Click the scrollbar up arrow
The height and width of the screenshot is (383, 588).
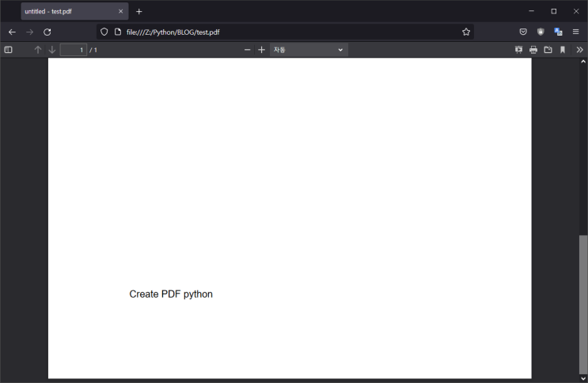583,62
